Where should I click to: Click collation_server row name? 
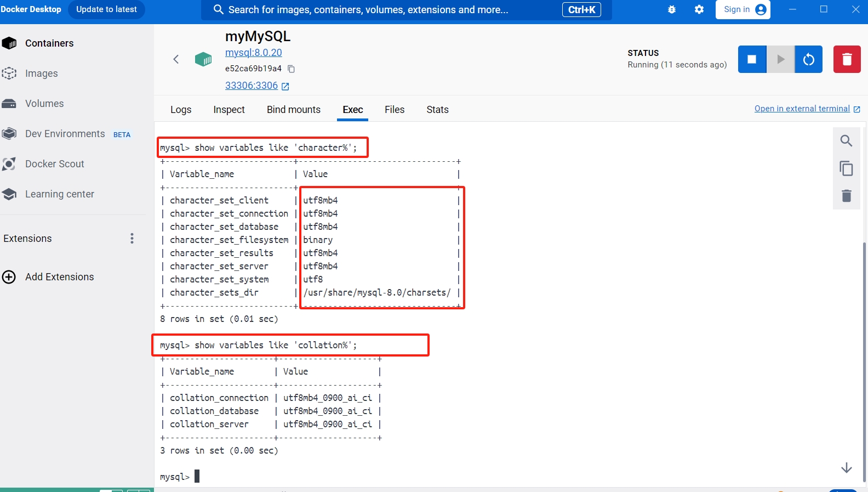point(209,424)
